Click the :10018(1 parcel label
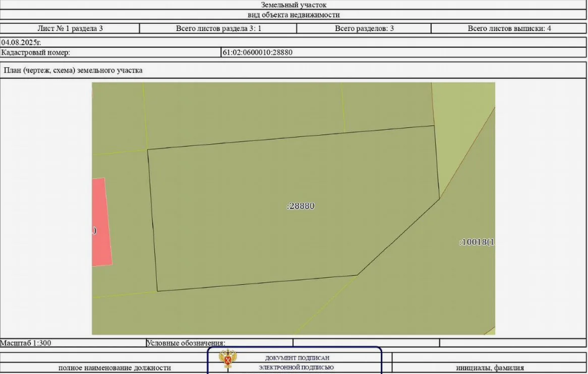Image resolution: width=588 pixels, height=374 pixels. pyautogui.click(x=477, y=242)
